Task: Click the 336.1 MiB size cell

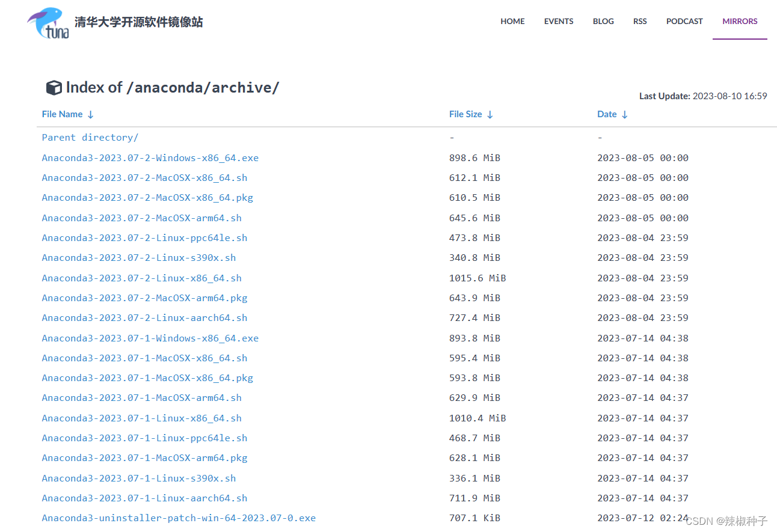Action: 474,478
